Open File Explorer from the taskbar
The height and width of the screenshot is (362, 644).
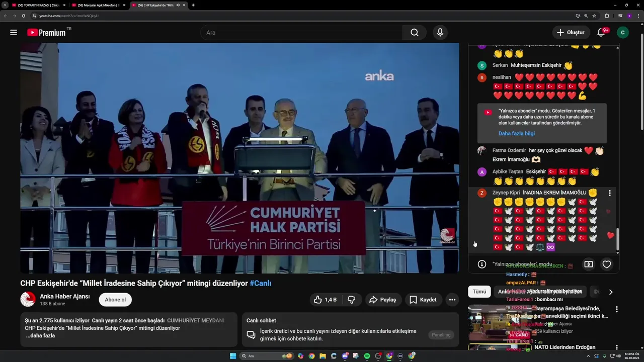(323, 356)
